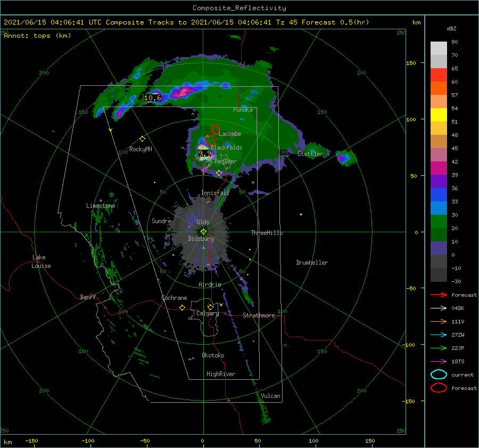Click the Innisfail city label
The width and height of the screenshot is (479, 448).
(215, 193)
